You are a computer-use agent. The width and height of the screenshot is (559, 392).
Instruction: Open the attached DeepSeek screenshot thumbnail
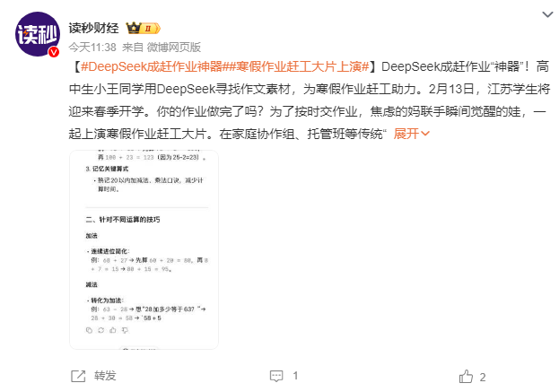[x=144, y=249]
